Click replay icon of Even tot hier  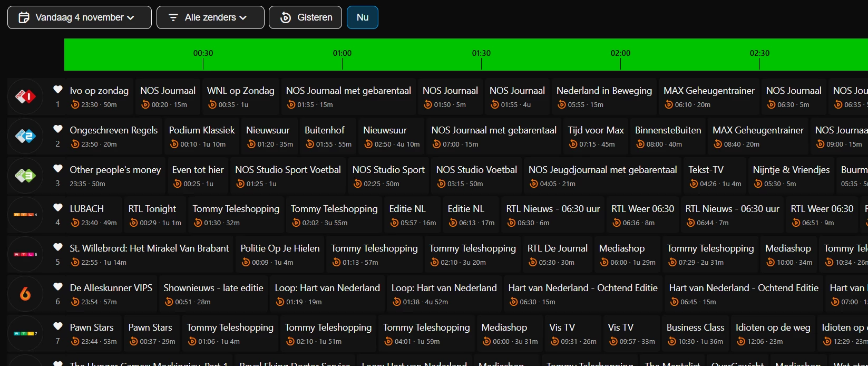pos(177,184)
